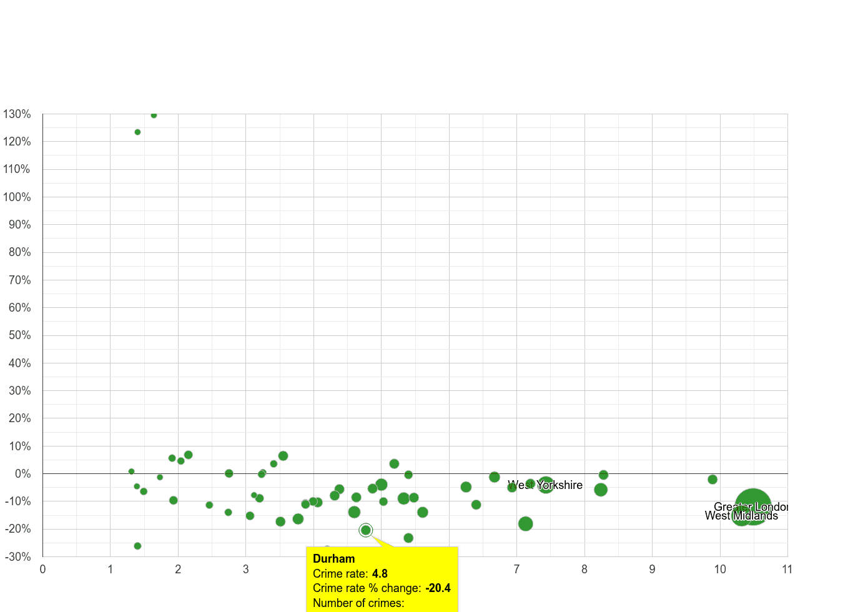Click the -30% y-axis label
This screenshot has width=868, height=612.
click(x=17, y=557)
